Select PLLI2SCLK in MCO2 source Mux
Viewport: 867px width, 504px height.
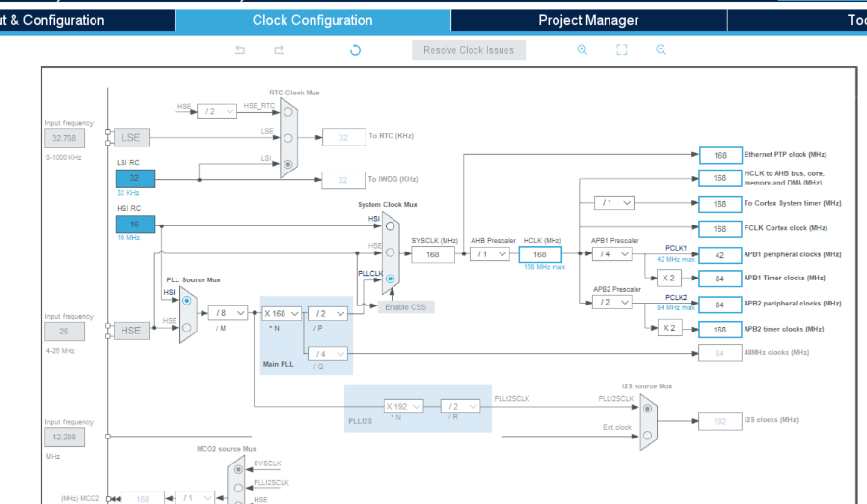238,488
